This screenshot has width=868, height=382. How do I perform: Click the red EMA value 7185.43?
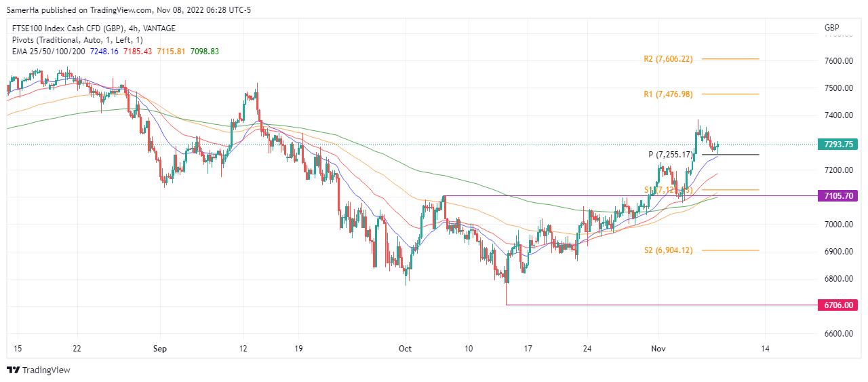(138, 52)
